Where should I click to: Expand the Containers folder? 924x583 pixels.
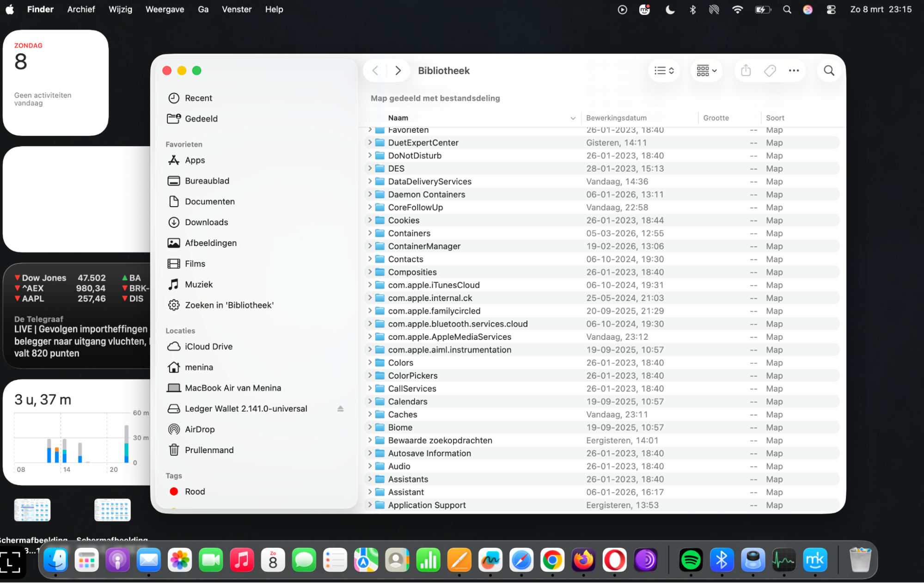(x=370, y=233)
